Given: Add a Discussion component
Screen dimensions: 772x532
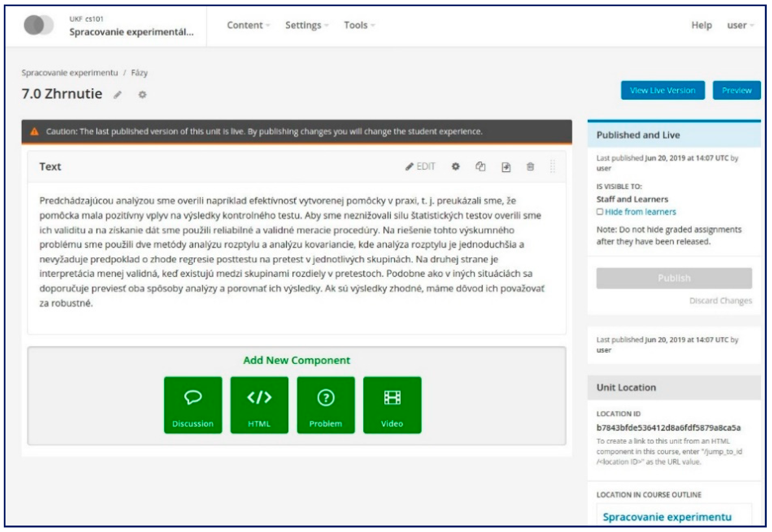Looking at the screenshot, I should pos(193,405).
